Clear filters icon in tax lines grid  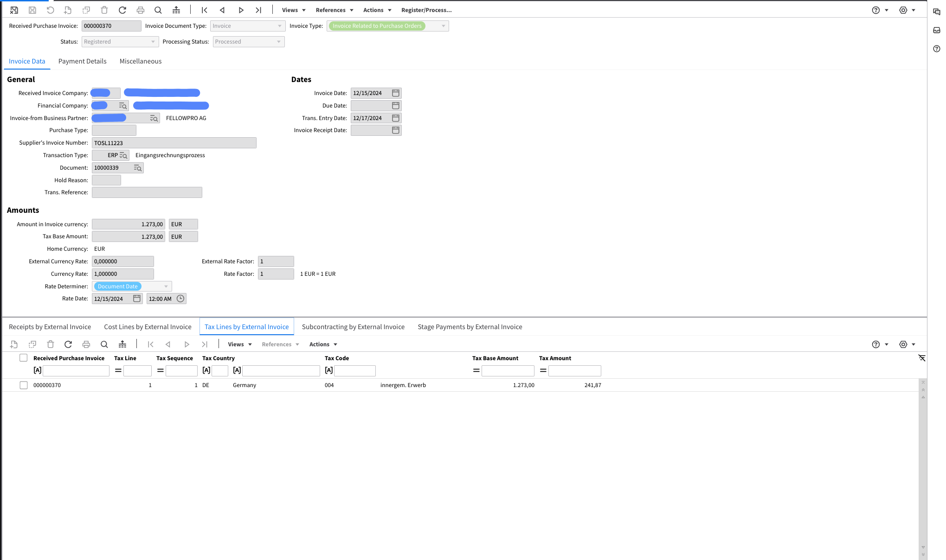[x=922, y=358]
